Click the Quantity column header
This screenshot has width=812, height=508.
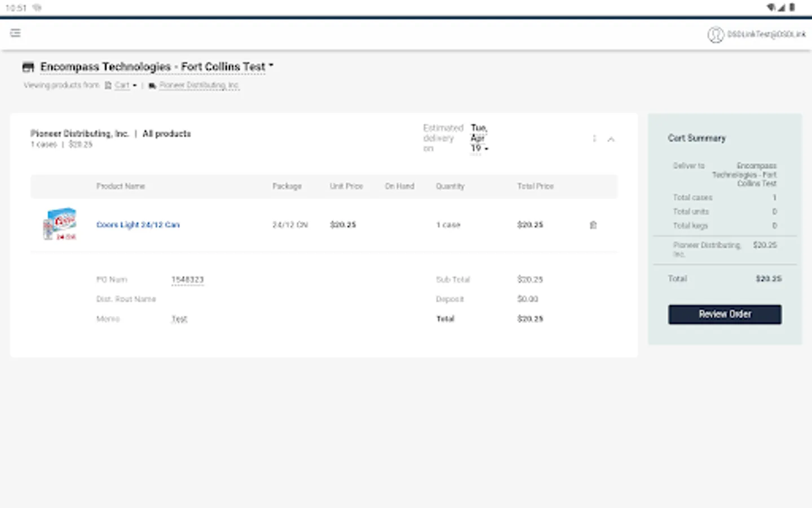tap(450, 186)
